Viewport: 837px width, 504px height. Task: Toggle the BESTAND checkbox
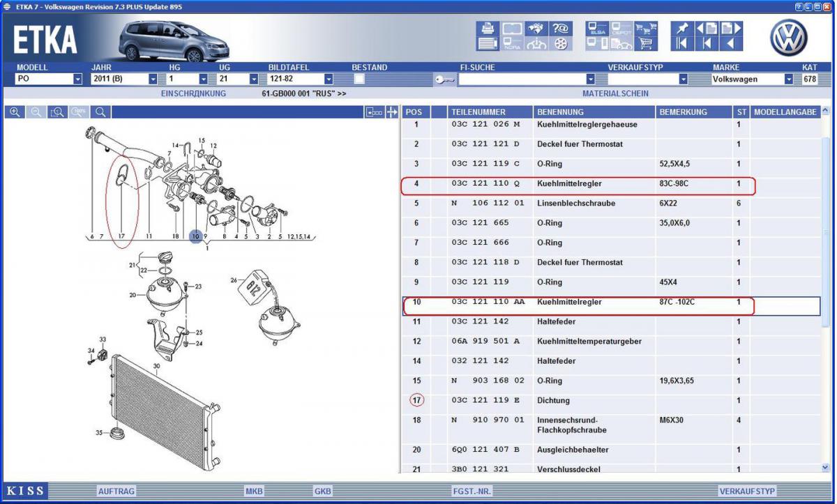tap(359, 79)
